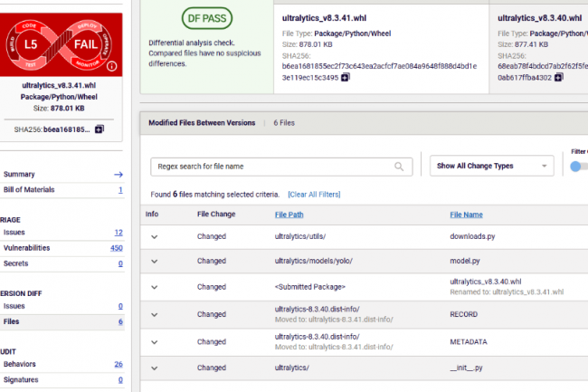Select Behaviors in the sidebar
The image size is (588, 392).
(x=22, y=365)
